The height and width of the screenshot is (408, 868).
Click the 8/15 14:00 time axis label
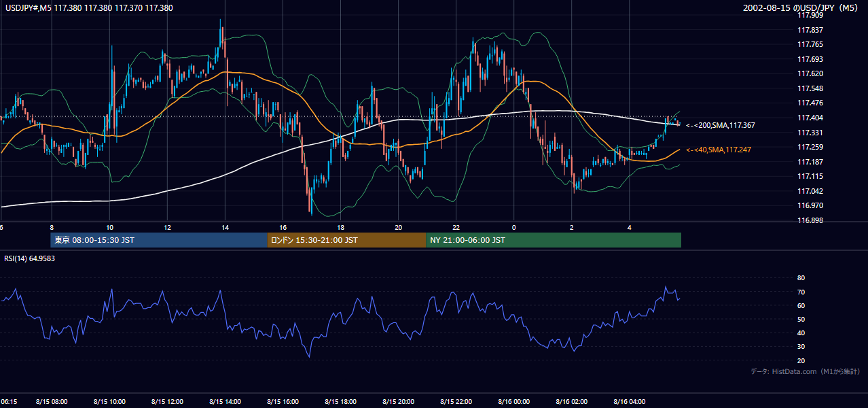(225, 402)
